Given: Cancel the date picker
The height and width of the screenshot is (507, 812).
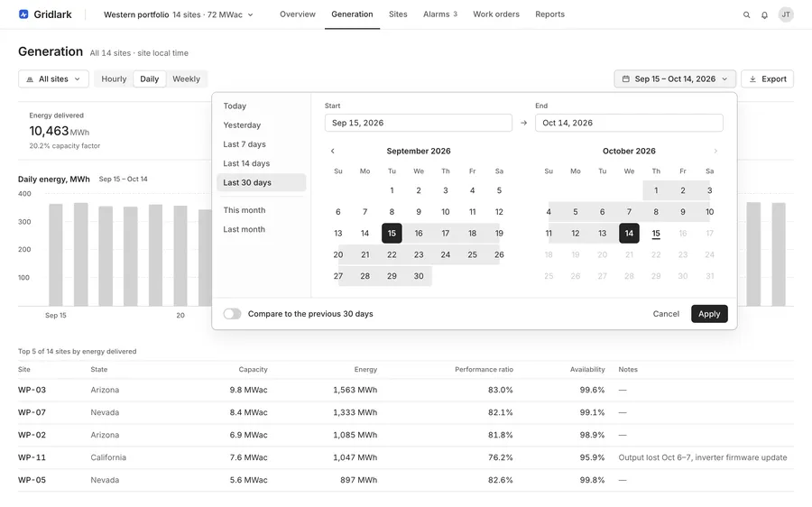Looking at the screenshot, I should (x=666, y=314).
